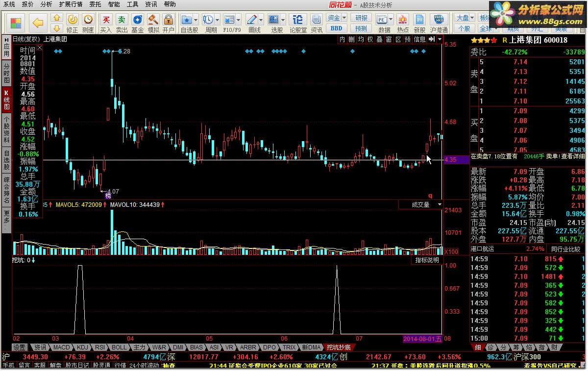Click the 买入 buy icon

click(106, 20)
